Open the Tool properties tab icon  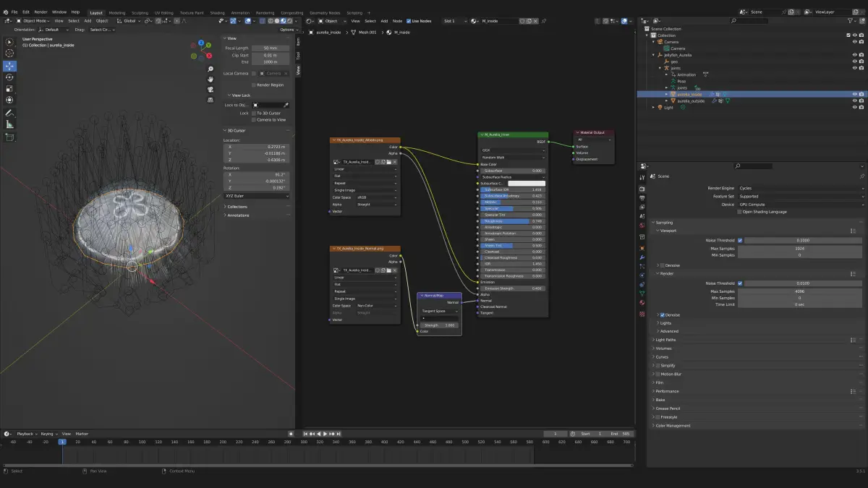[x=642, y=177]
